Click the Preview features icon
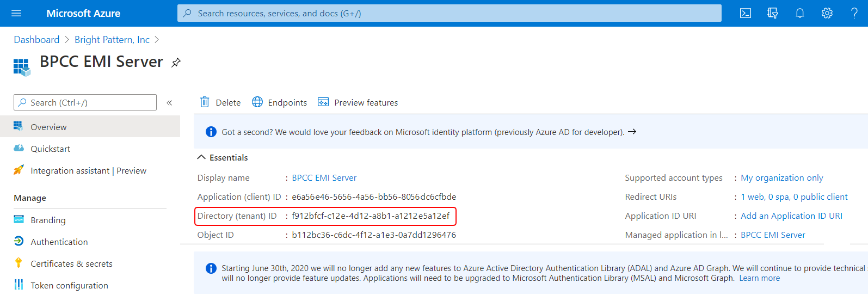The image size is (868, 301). pyautogui.click(x=323, y=102)
